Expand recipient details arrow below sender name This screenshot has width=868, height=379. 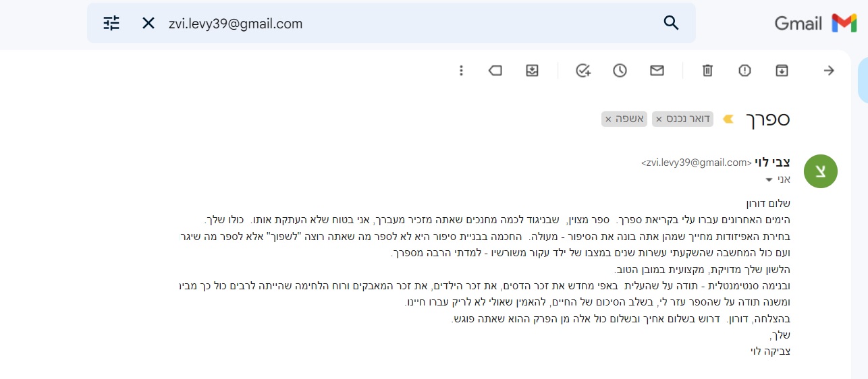point(769,180)
